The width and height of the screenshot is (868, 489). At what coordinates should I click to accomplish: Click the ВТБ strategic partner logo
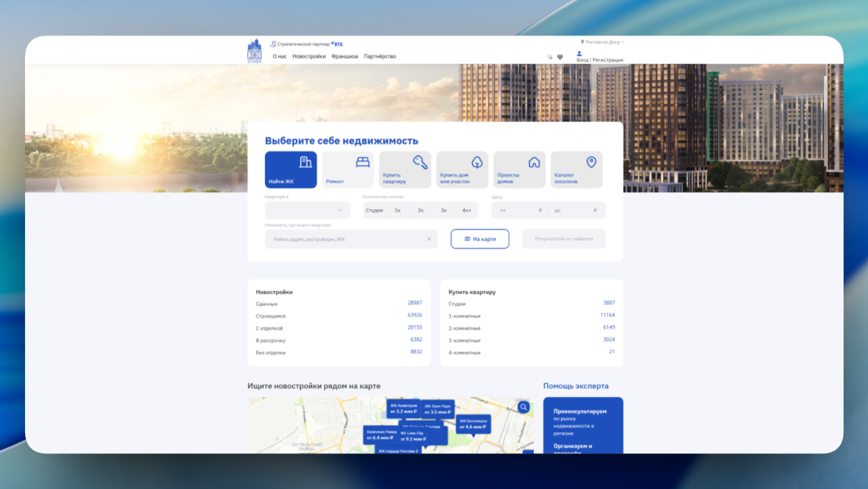(337, 44)
